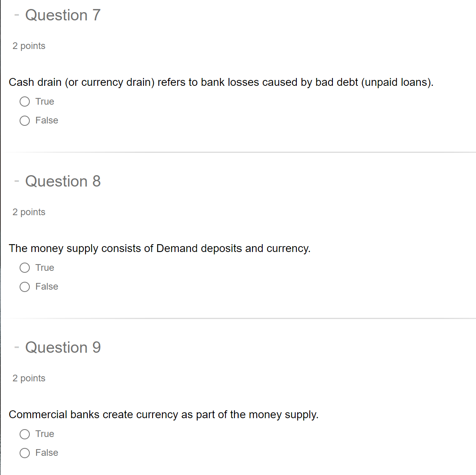Select True for the commercial banks question
Image resolution: width=476 pixels, height=475 pixels.
[24, 434]
